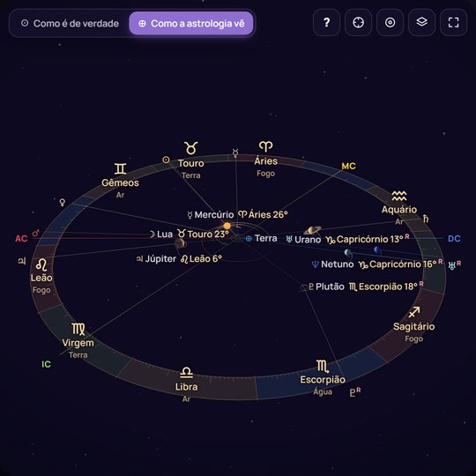Image resolution: width=476 pixels, height=476 pixels.
Task: Click the Aquário sign name
Action: pos(399,210)
